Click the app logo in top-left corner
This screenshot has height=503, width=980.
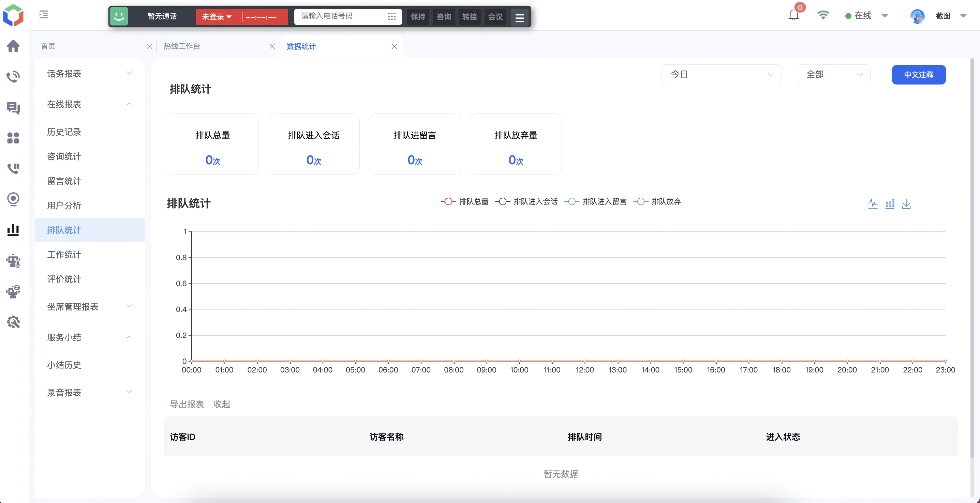pos(13,15)
